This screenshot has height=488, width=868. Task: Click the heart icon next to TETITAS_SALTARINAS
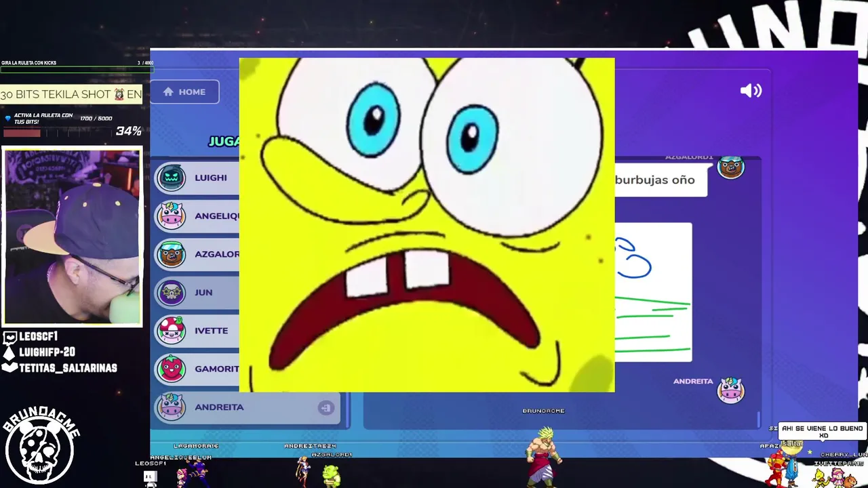coord(9,368)
